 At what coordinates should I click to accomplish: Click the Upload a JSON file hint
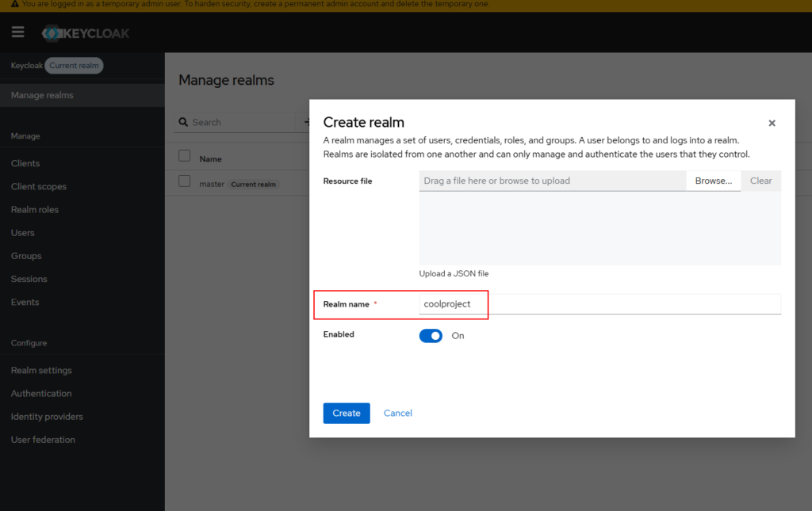click(454, 273)
